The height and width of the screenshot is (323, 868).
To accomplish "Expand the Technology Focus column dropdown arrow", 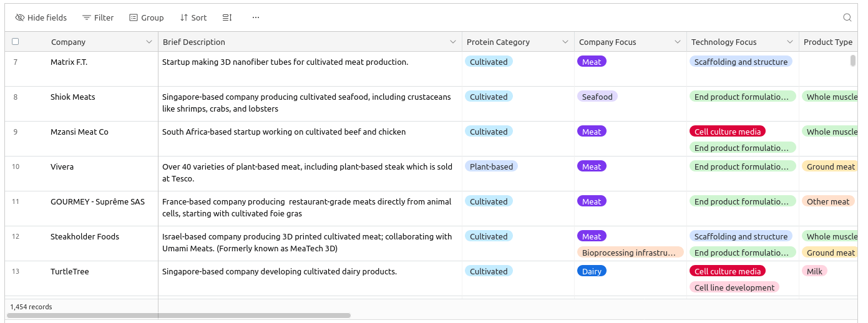I will point(790,42).
